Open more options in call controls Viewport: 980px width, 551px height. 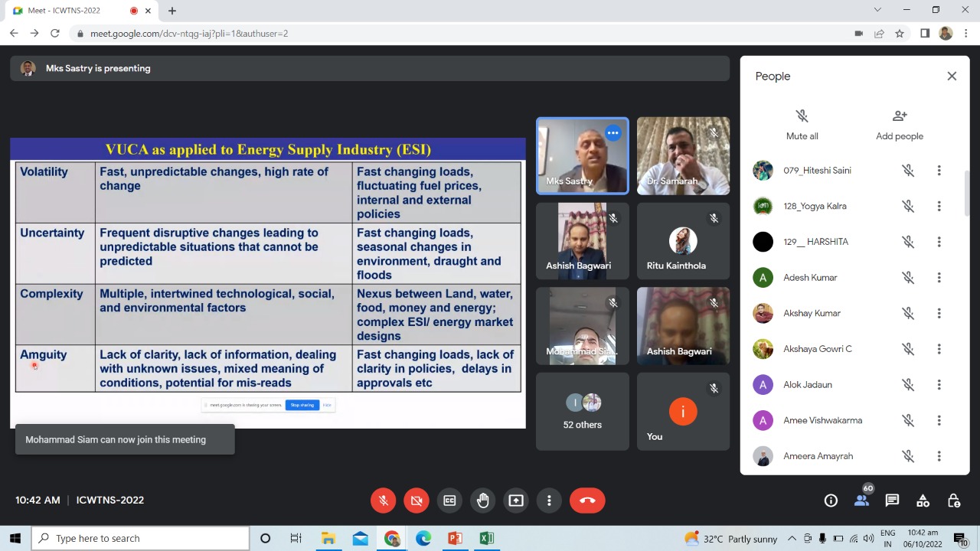click(x=549, y=500)
